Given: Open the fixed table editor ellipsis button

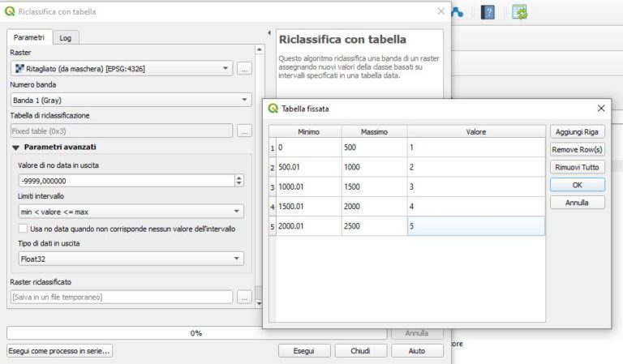Looking at the screenshot, I should coord(244,131).
